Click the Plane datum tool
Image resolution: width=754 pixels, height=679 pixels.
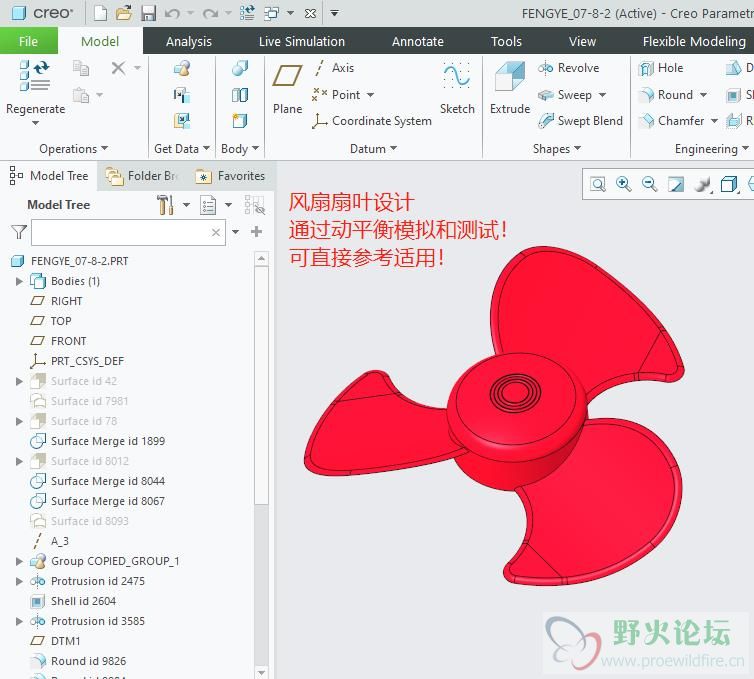pyautogui.click(x=288, y=89)
